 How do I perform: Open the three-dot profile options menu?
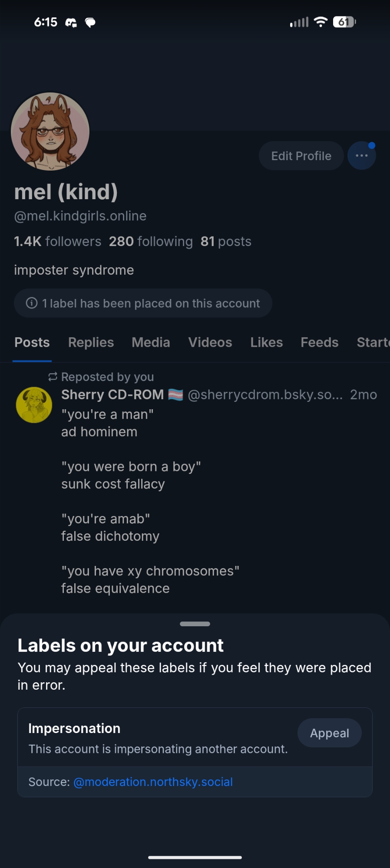tap(361, 156)
